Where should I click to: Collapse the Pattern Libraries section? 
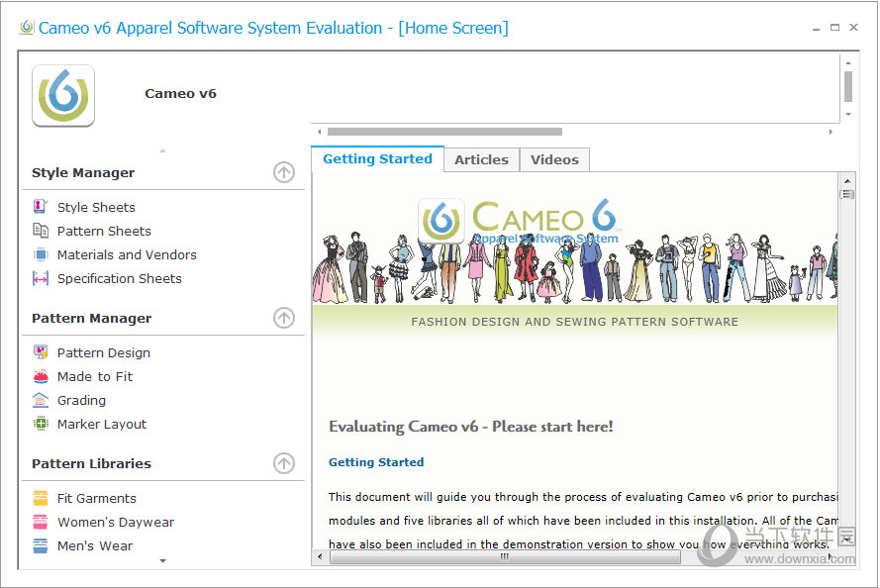point(284,463)
